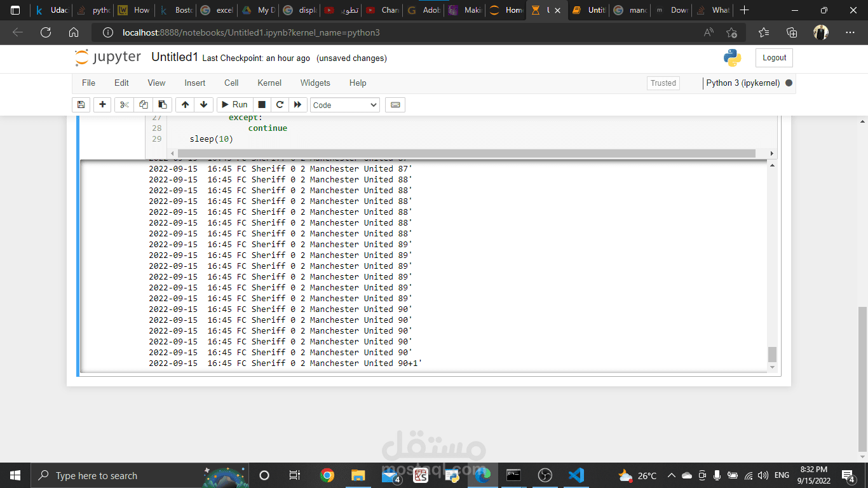
Task: Open File Explorer from taskbar
Action: tap(358, 475)
